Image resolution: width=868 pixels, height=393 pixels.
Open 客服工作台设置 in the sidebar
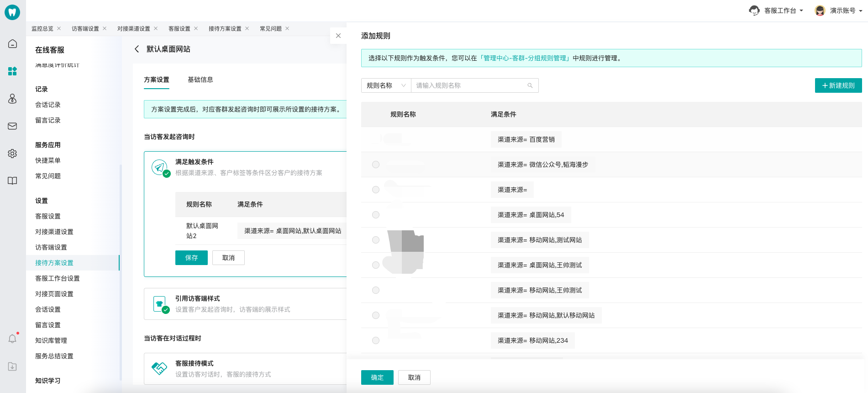click(58, 278)
